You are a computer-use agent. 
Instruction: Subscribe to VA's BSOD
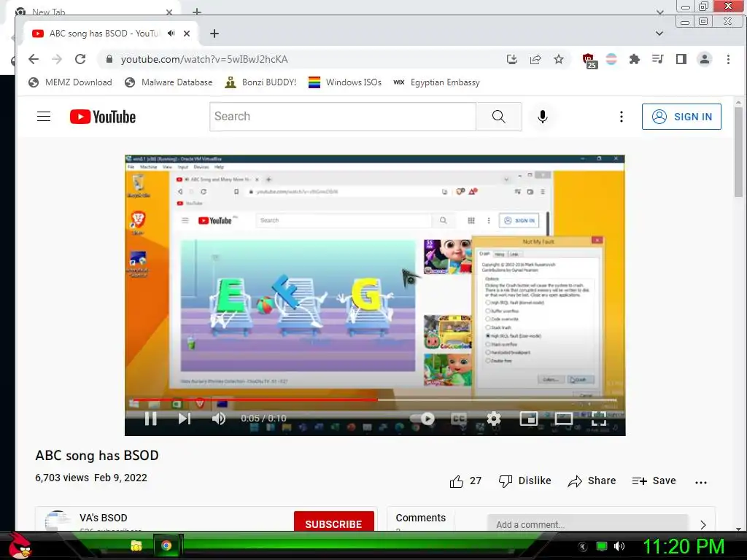333,522
